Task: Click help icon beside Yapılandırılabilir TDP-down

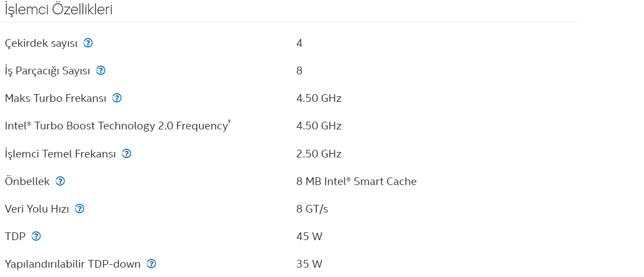Action: tap(151, 263)
